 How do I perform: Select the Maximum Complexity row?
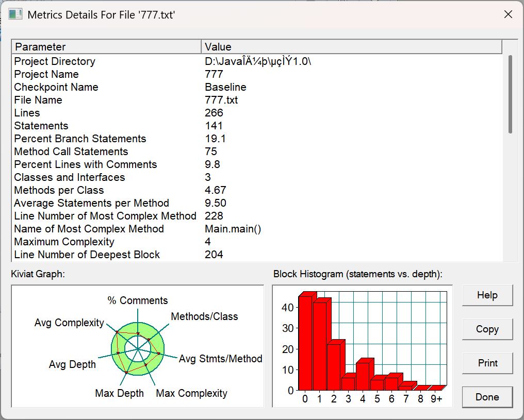pos(257,242)
